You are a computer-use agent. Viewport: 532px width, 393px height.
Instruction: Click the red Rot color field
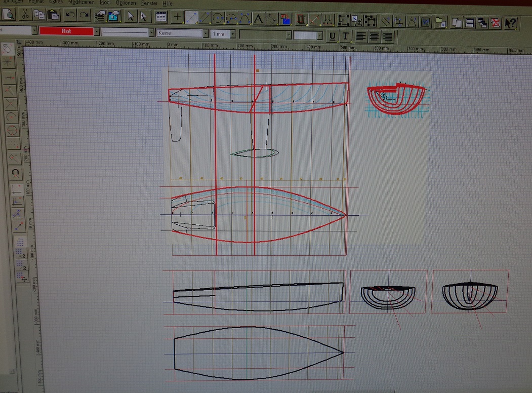[x=66, y=31]
